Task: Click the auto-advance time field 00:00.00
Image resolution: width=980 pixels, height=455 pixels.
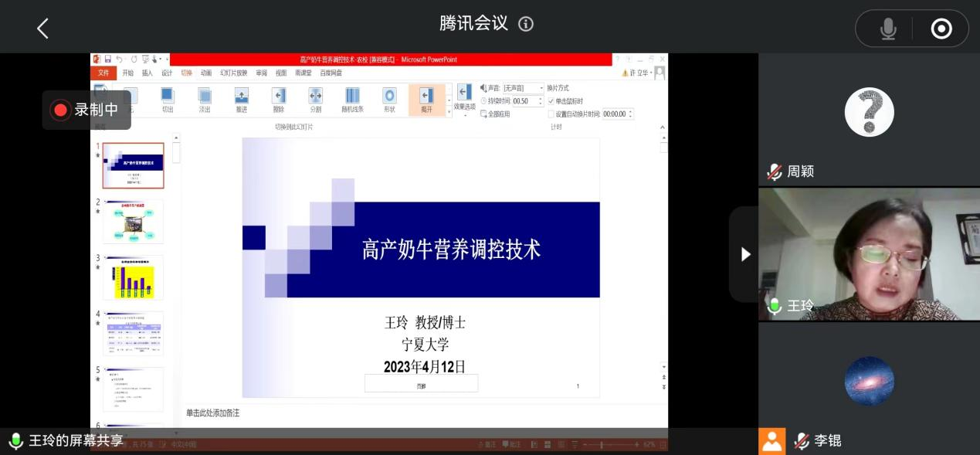Action: coord(618,114)
